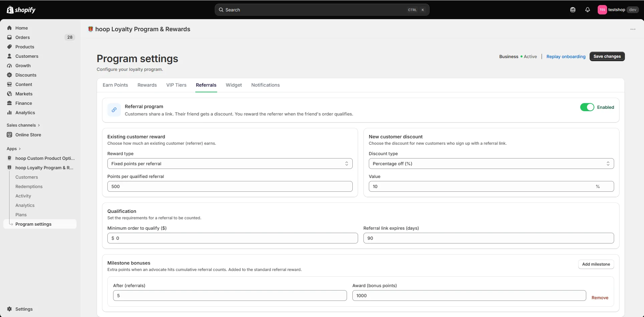Click the Replay onboarding link
Viewport: 644px width, 317px height.
coord(566,56)
